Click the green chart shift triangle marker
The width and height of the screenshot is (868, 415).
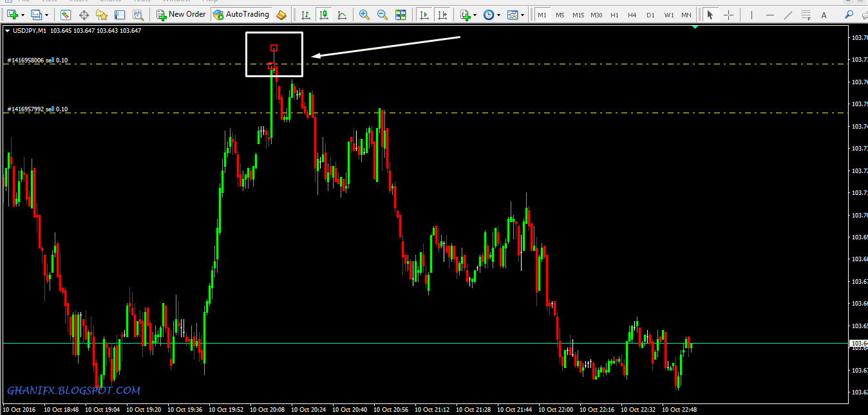[695, 27]
